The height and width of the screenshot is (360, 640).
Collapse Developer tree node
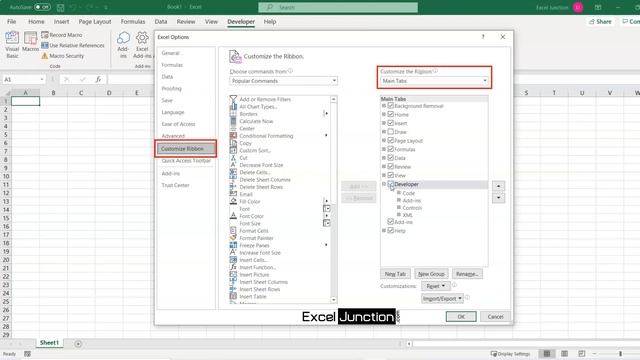(x=384, y=184)
